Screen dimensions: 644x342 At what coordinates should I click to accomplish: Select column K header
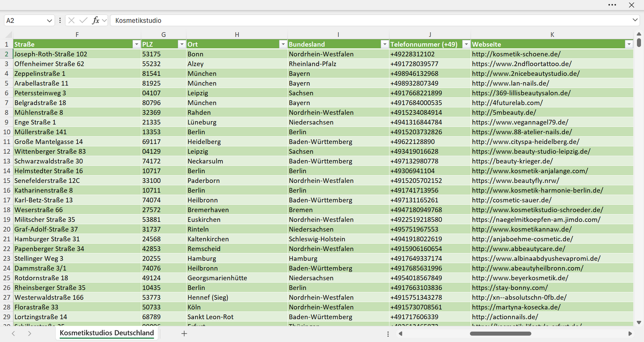[x=552, y=34]
